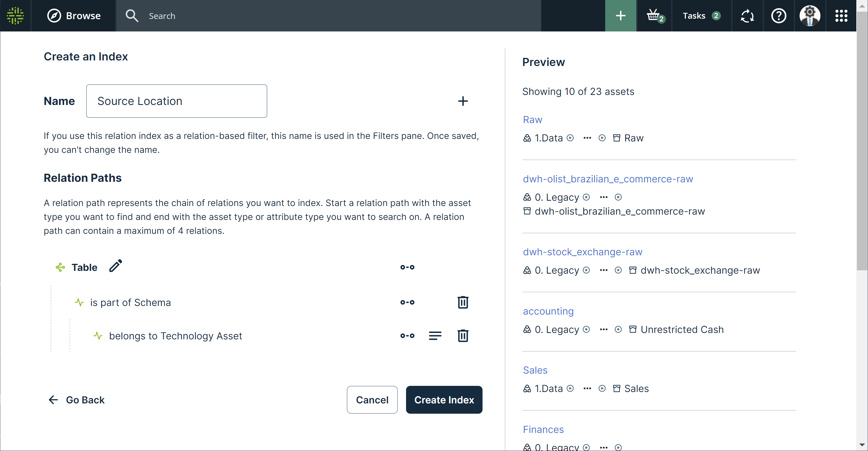The height and width of the screenshot is (451, 868).
Task: Expand breadcrumb ellipsis under Raw asset
Action: click(x=587, y=138)
